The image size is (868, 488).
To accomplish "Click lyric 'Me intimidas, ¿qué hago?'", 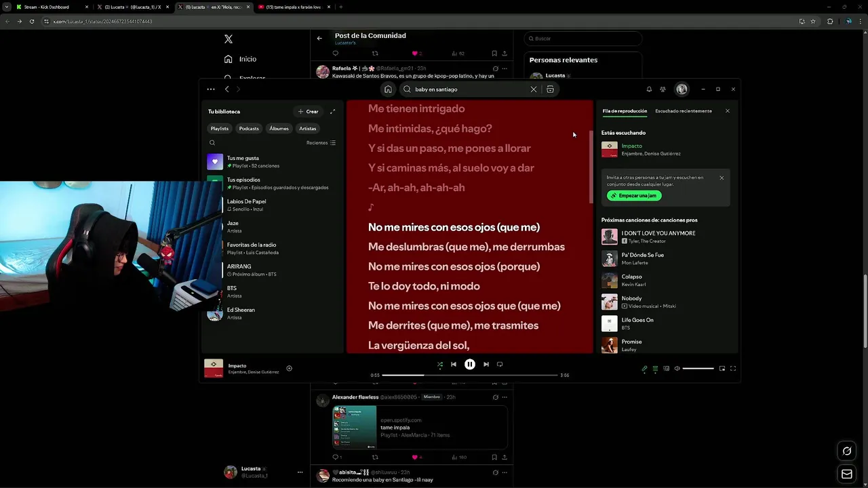I will 430,128.
